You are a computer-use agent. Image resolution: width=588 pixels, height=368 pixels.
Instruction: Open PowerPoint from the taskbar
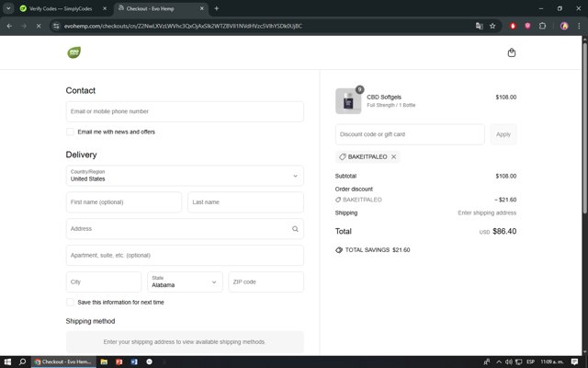coord(119,362)
